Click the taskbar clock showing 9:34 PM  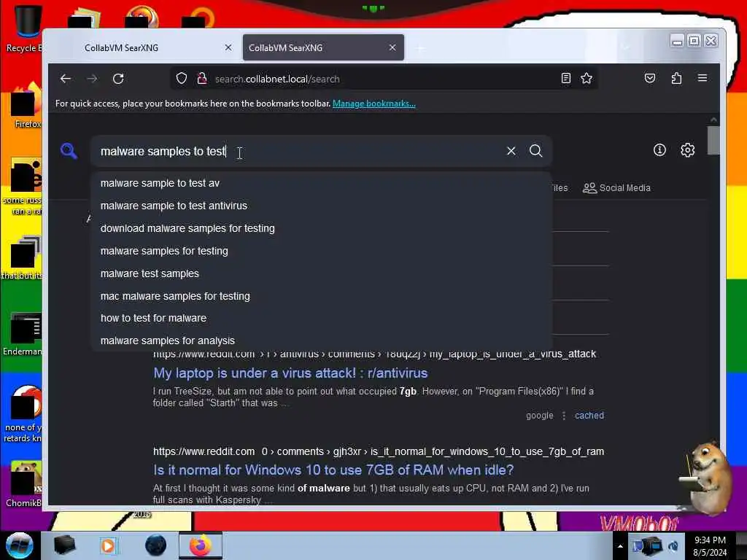(x=710, y=546)
